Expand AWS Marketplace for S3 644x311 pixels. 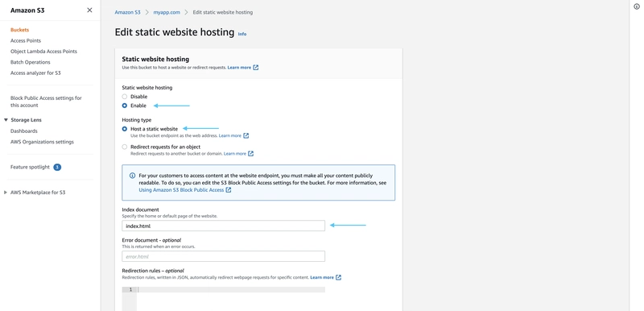click(6, 193)
